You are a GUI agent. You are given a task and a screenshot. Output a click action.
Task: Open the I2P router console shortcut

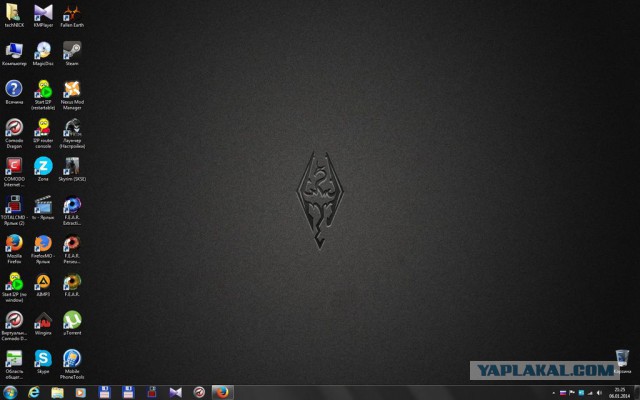point(43,133)
